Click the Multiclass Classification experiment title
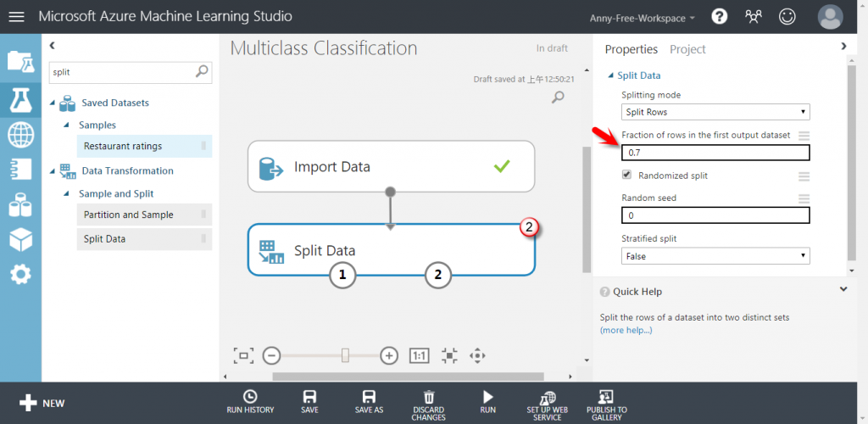The height and width of the screenshot is (424, 868). (323, 48)
